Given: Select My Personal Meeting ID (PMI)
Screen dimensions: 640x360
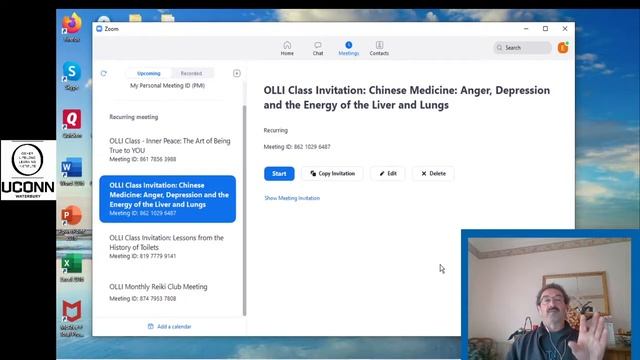Looking at the screenshot, I should click(x=167, y=86).
